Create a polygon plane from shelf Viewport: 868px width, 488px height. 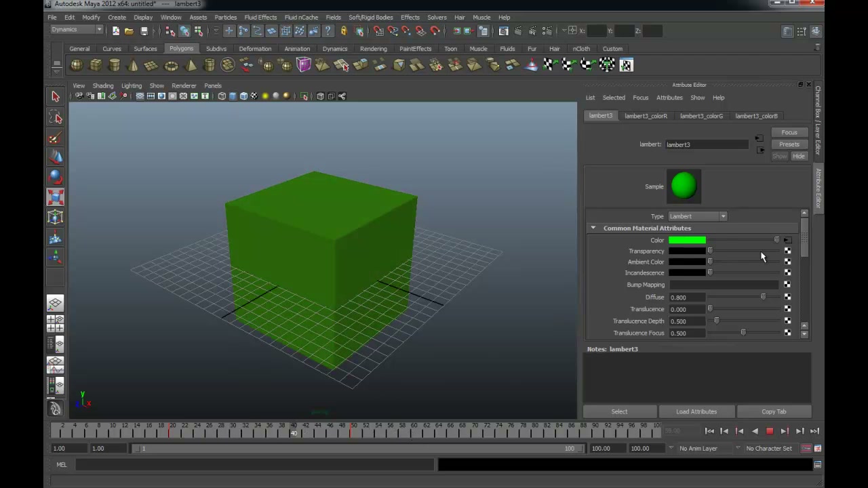pyautogui.click(x=152, y=65)
